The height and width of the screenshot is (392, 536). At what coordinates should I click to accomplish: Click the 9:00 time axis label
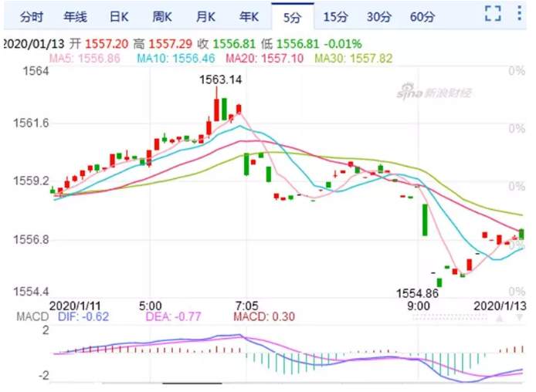coord(419,306)
